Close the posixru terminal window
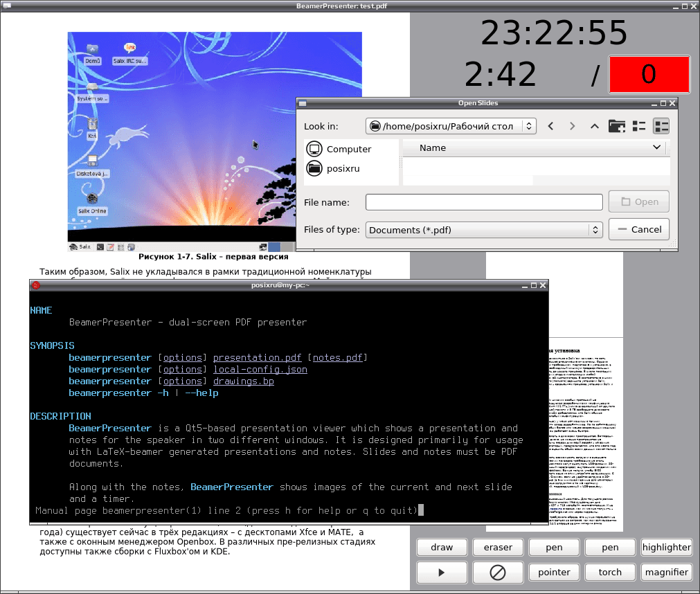 click(543, 286)
